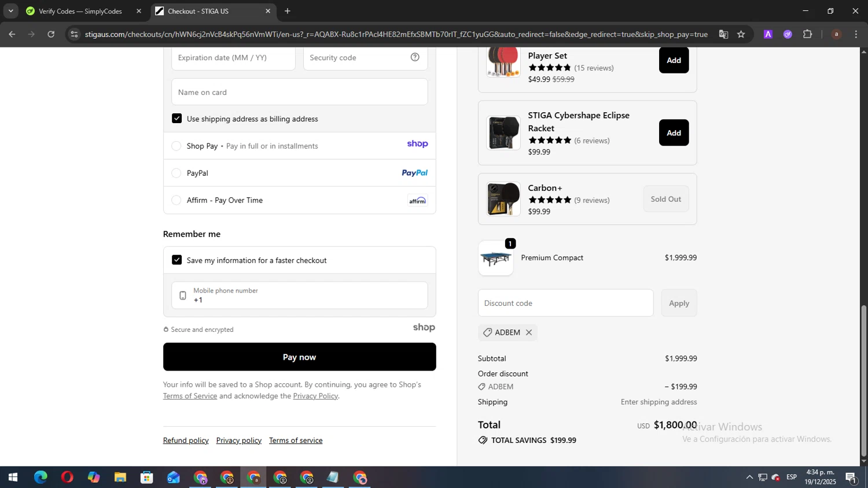Add STIGA Cybershape Eclipse Racket

pyautogui.click(x=674, y=133)
